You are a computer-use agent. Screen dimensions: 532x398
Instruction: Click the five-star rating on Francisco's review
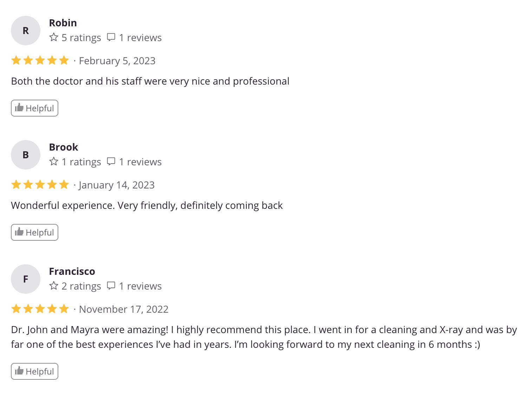pyautogui.click(x=40, y=309)
